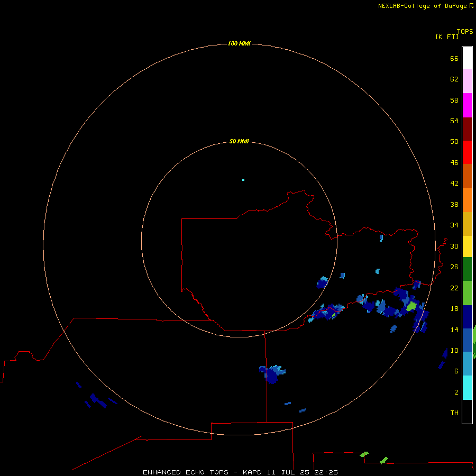The height and width of the screenshot is (476, 476).
Task: Click the 42 legend value
Action: (x=454, y=184)
